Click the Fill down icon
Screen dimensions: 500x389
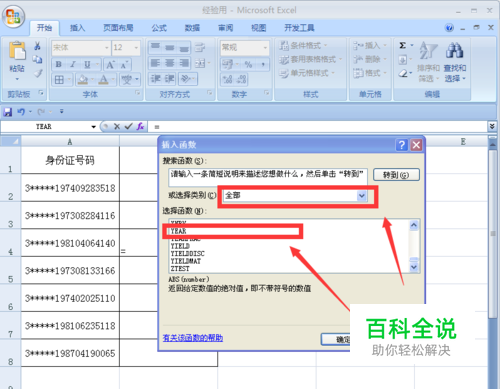[403, 60]
